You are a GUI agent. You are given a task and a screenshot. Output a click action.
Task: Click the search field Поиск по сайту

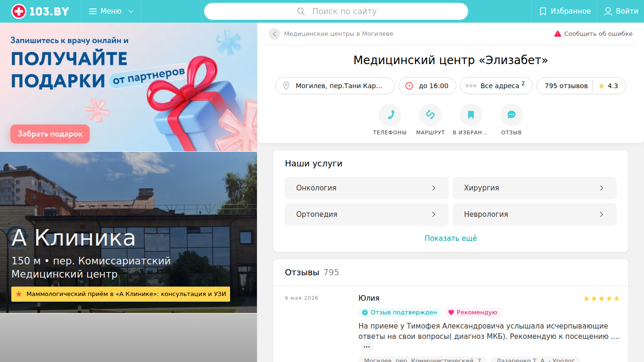click(x=336, y=11)
